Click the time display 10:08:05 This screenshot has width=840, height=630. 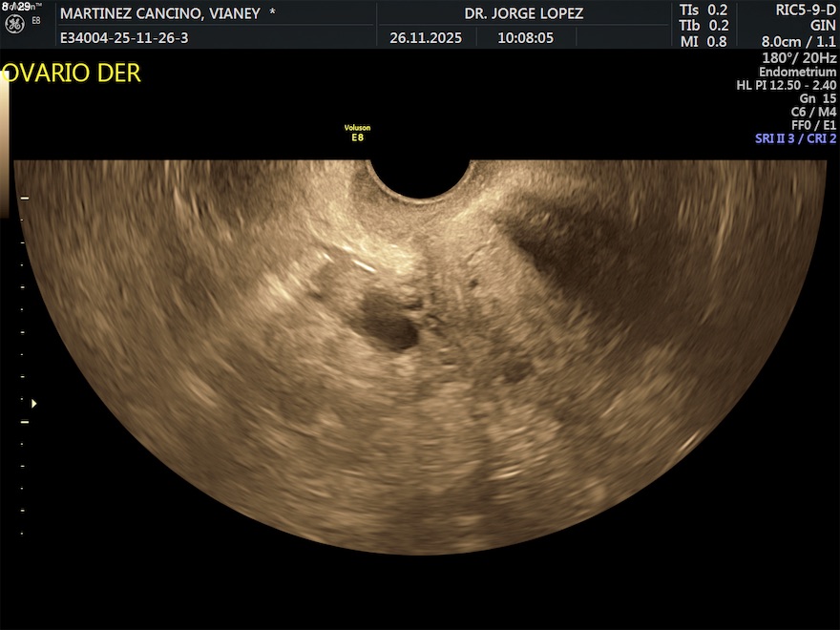click(x=524, y=39)
